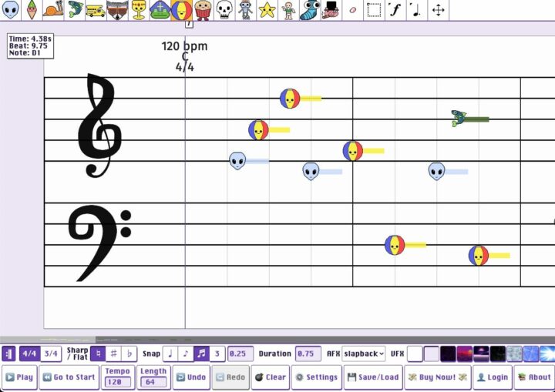Choose the ice cream cone instrument

32,10
